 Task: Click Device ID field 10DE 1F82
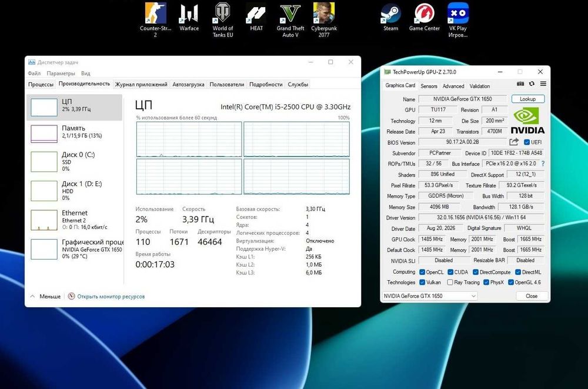point(516,153)
